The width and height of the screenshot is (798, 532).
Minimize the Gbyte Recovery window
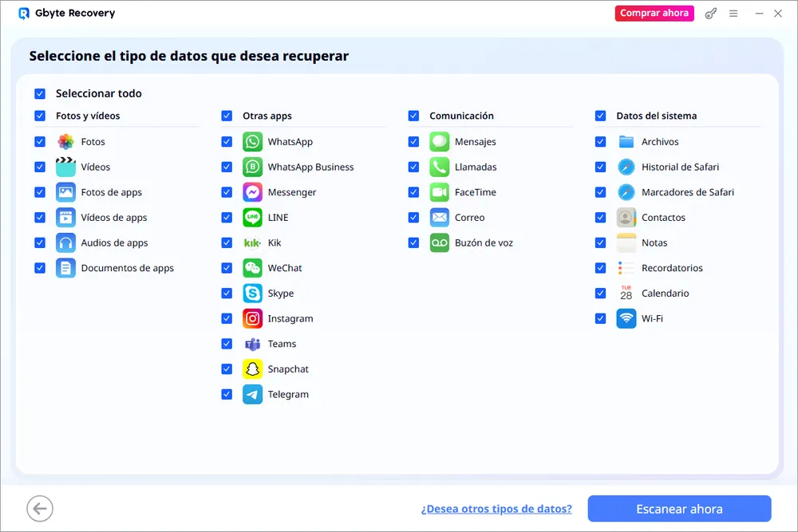point(759,14)
